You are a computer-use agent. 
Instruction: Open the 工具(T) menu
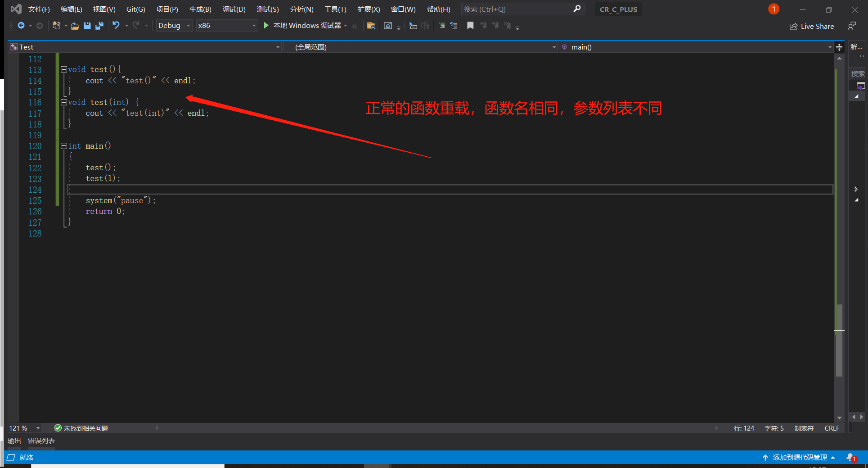(x=335, y=9)
